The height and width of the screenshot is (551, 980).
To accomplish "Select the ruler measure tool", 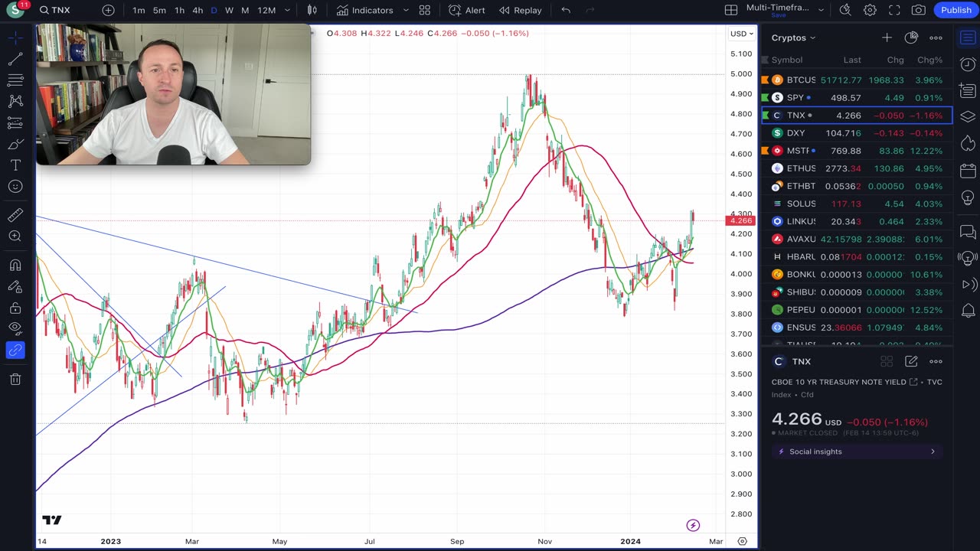I will [15, 216].
